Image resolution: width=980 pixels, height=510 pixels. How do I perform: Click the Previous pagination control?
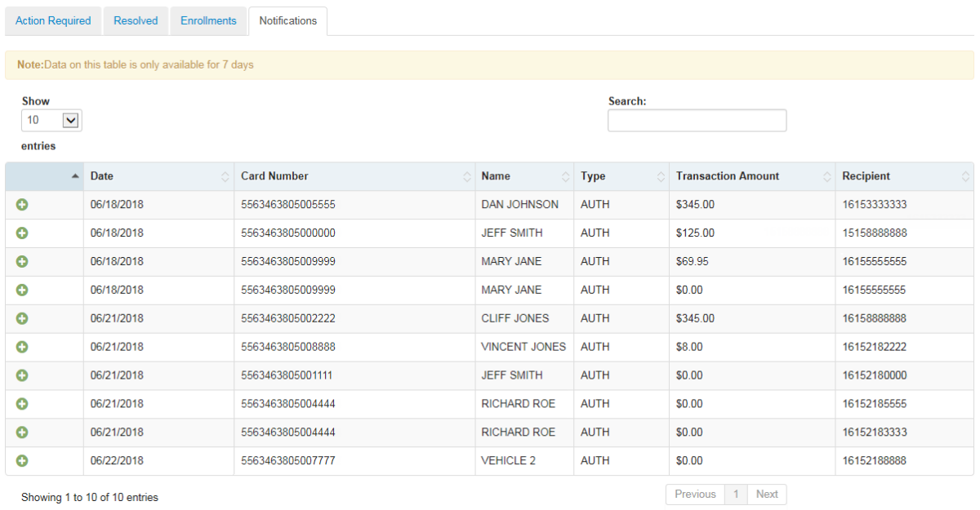pyautogui.click(x=694, y=494)
